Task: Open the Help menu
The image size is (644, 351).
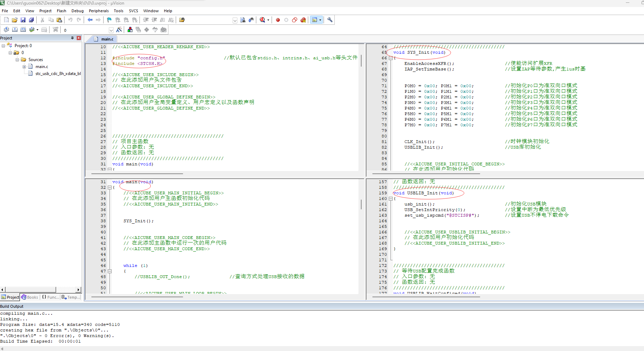Action: [x=168, y=11]
